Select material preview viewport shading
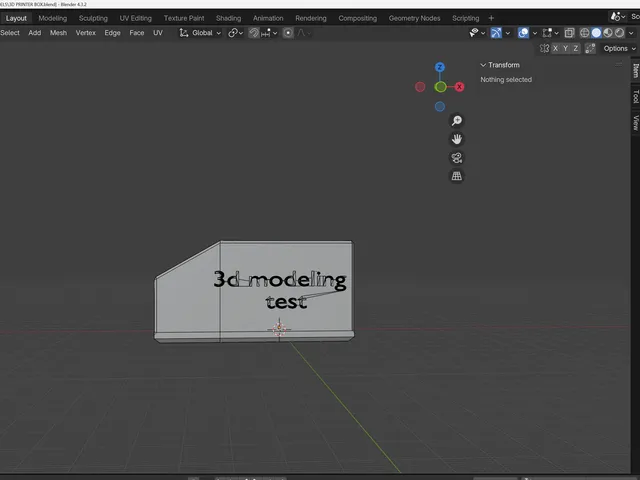This screenshot has width=640, height=480. click(x=608, y=33)
